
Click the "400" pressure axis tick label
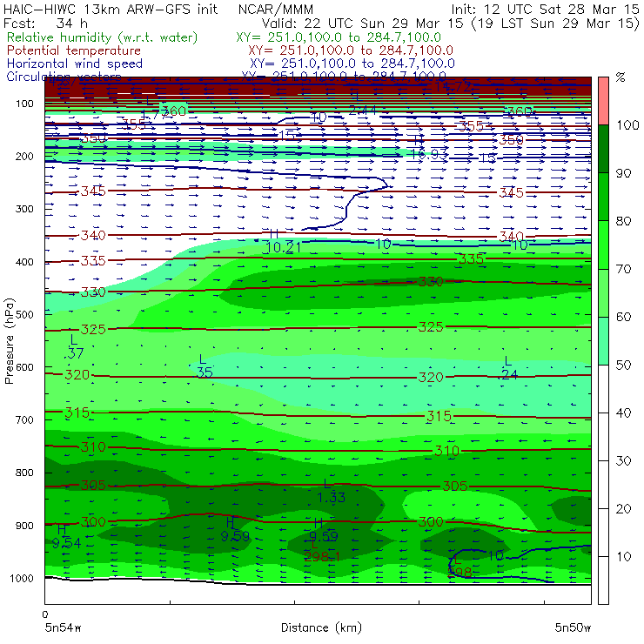click(24, 262)
